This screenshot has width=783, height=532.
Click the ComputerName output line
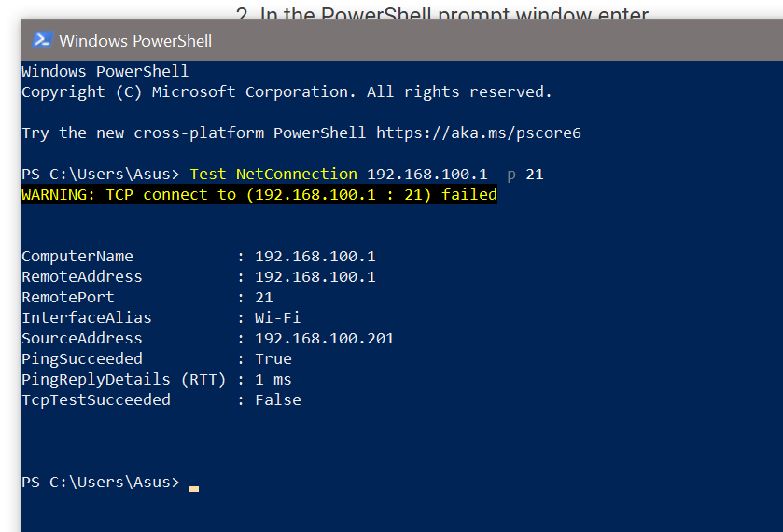point(198,257)
